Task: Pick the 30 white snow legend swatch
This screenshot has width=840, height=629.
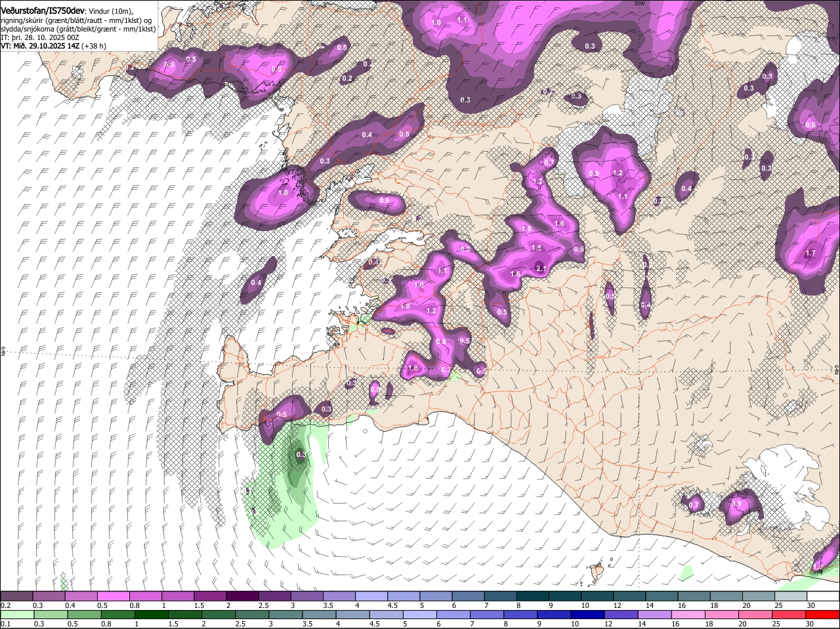Action: click(x=824, y=596)
